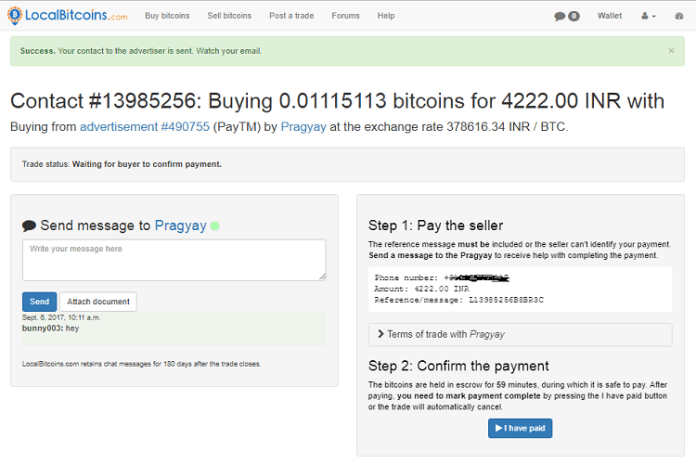Dismiss the green success alert
Screen dimensions: 696x464
coord(671,51)
